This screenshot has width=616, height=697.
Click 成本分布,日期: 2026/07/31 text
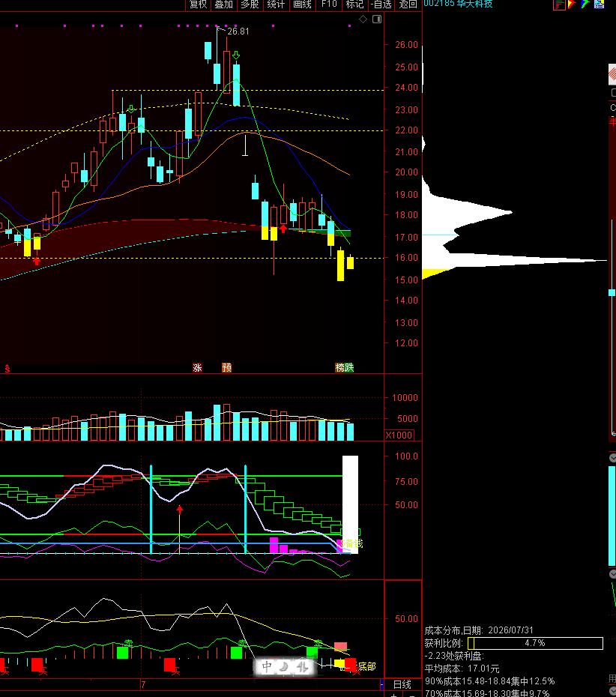pos(479,630)
